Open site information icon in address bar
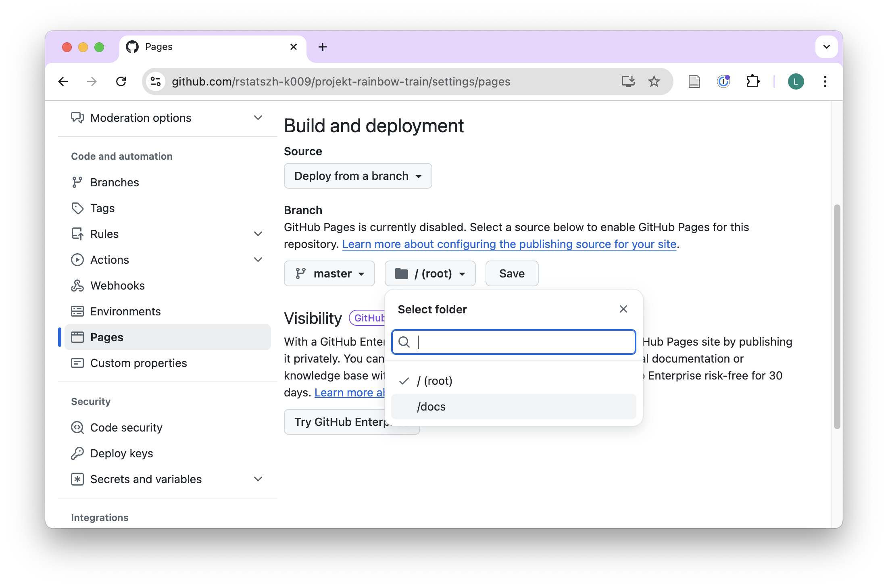This screenshot has width=888, height=588. click(x=156, y=82)
